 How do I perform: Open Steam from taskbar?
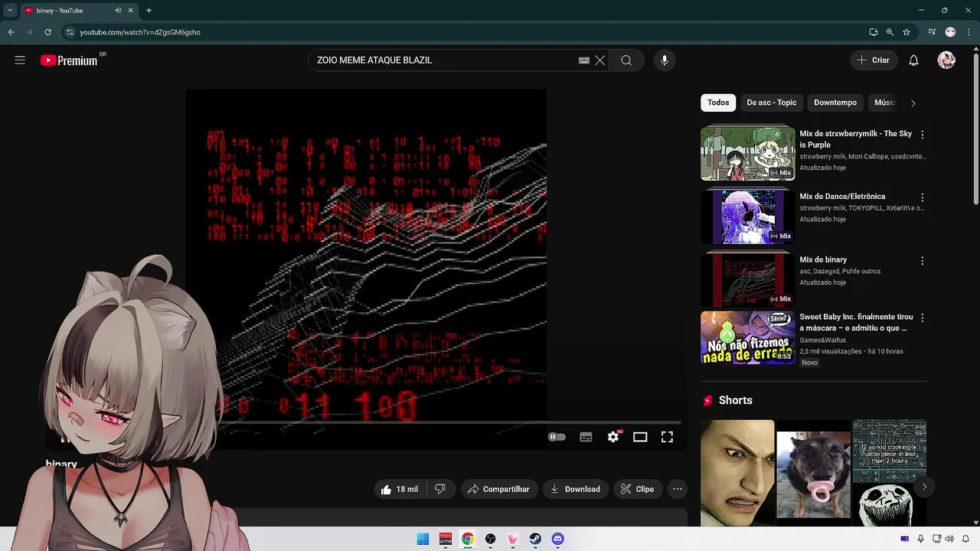pyautogui.click(x=535, y=539)
